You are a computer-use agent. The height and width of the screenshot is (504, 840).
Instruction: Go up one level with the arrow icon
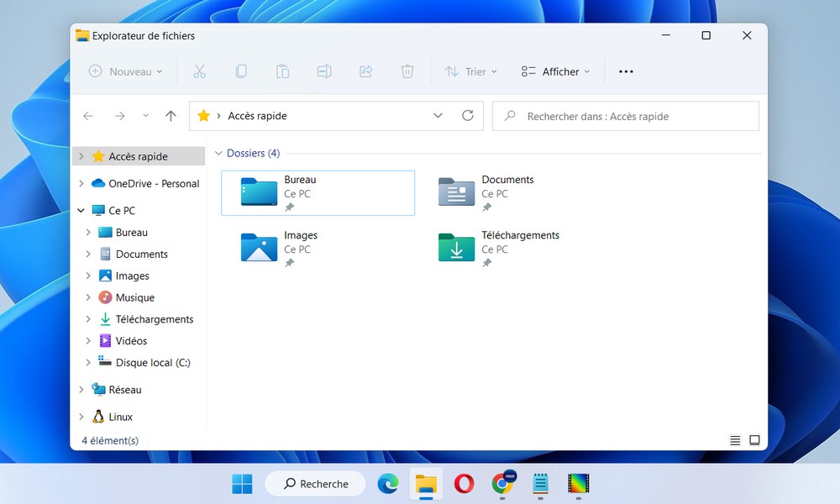[x=171, y=115]
